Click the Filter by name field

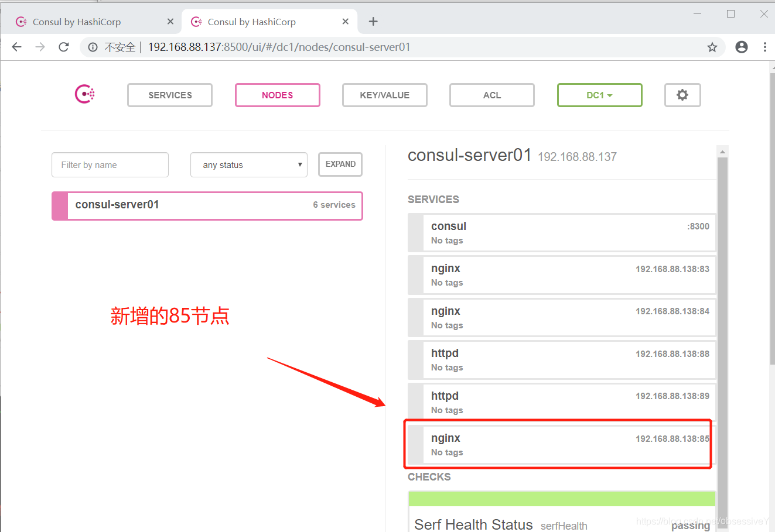(x=110, y=165)
